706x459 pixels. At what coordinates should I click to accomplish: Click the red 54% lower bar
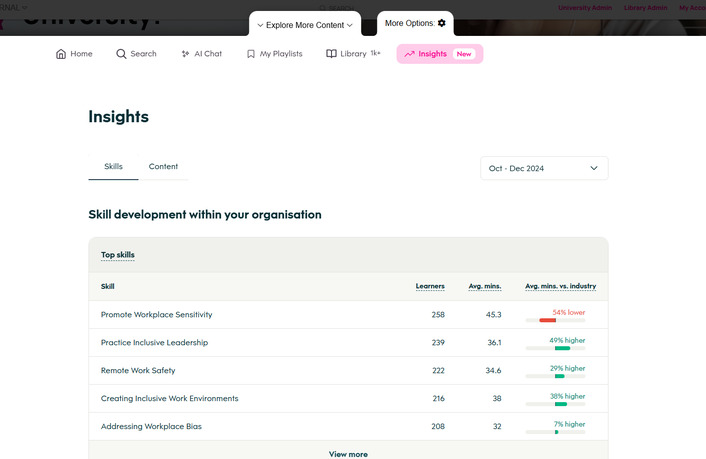(548, 320)
